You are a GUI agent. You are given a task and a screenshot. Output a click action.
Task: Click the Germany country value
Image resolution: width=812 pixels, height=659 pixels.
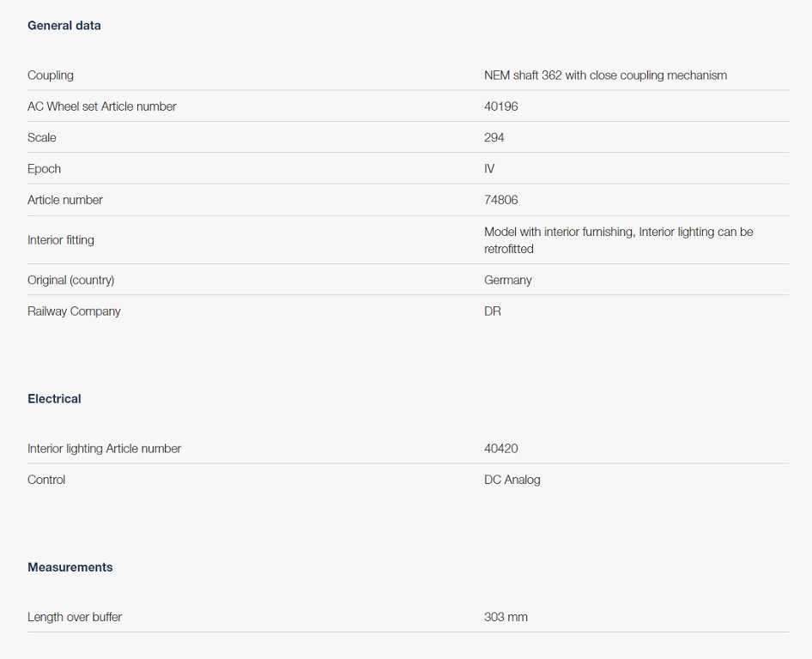[508, 281]
